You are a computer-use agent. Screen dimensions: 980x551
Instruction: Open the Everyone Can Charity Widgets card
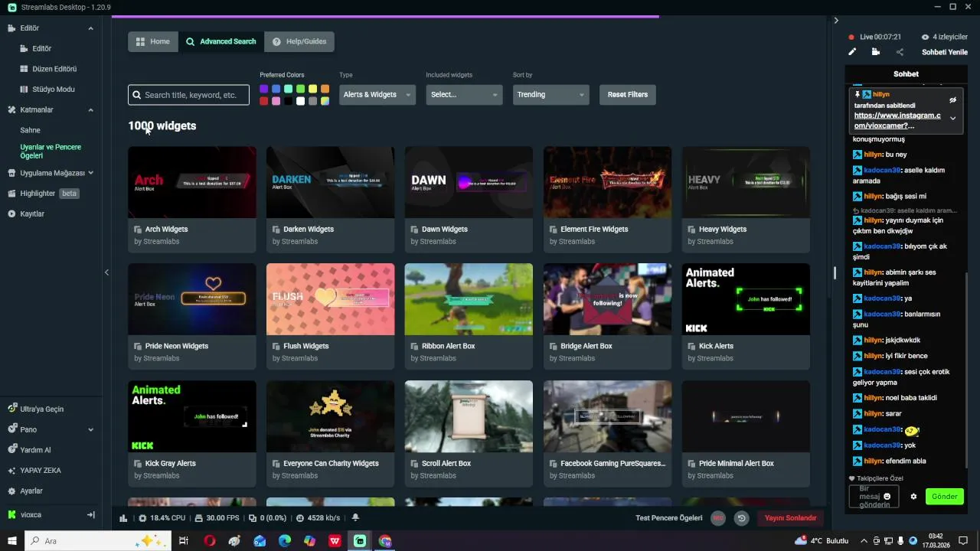(x=330, y=434)
